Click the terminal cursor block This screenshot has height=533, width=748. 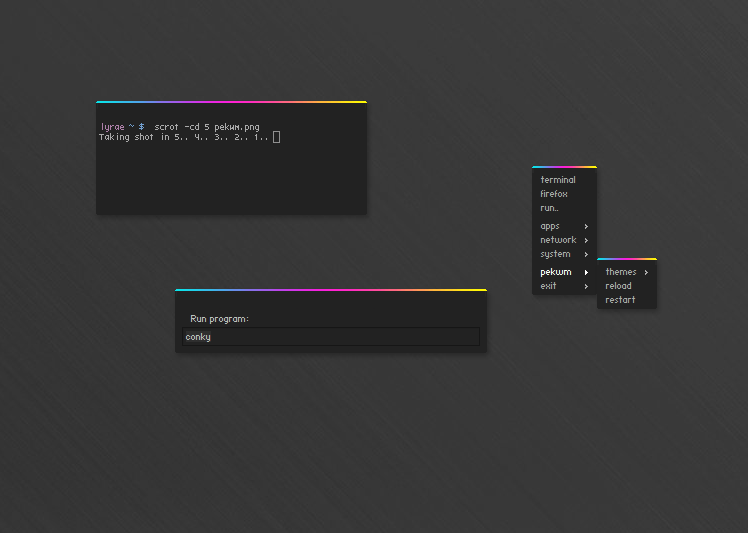click(277, 137)
